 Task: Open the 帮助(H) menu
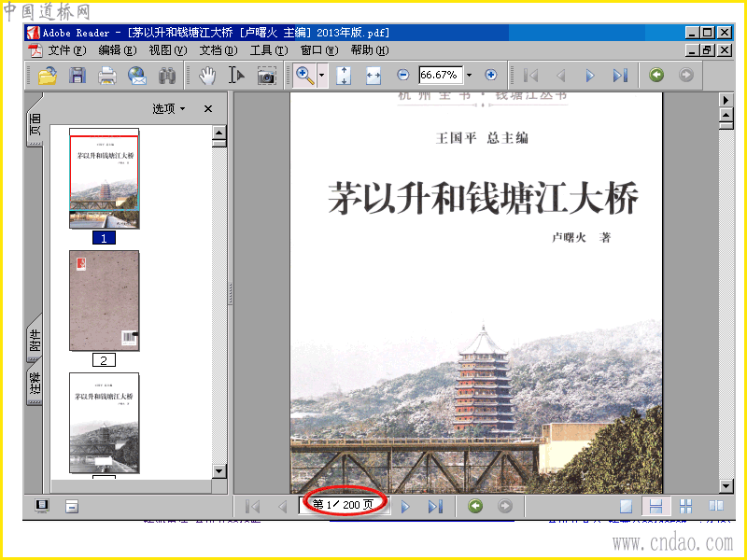(370, 50)
